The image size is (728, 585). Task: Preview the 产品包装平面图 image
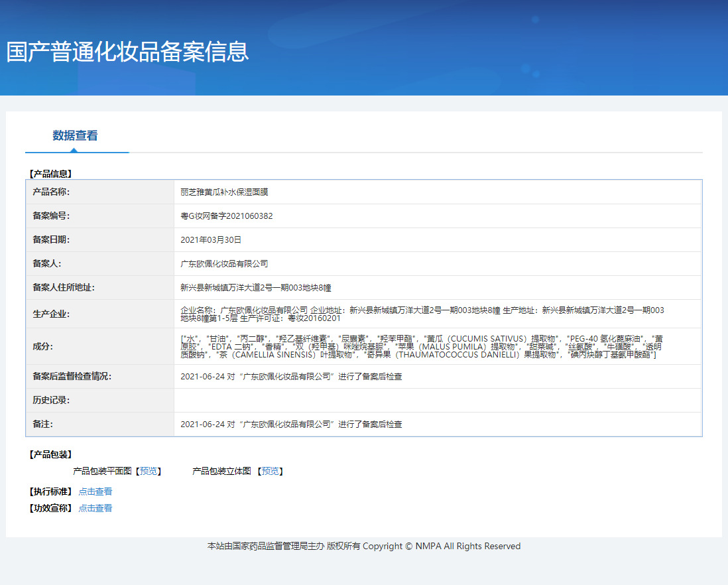149,471
